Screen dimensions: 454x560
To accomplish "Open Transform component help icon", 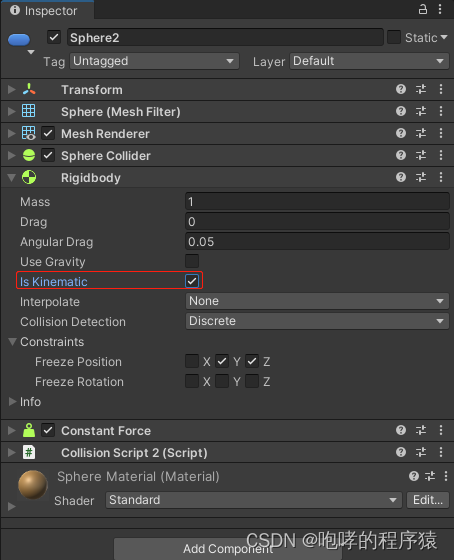I will click(x=401, y=89).
